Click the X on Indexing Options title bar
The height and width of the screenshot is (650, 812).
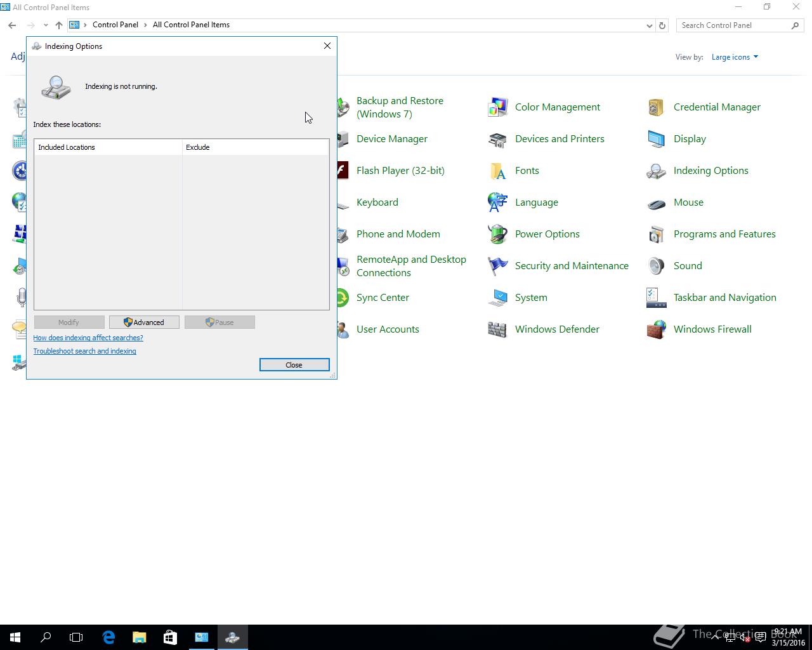tap(327, 46)
